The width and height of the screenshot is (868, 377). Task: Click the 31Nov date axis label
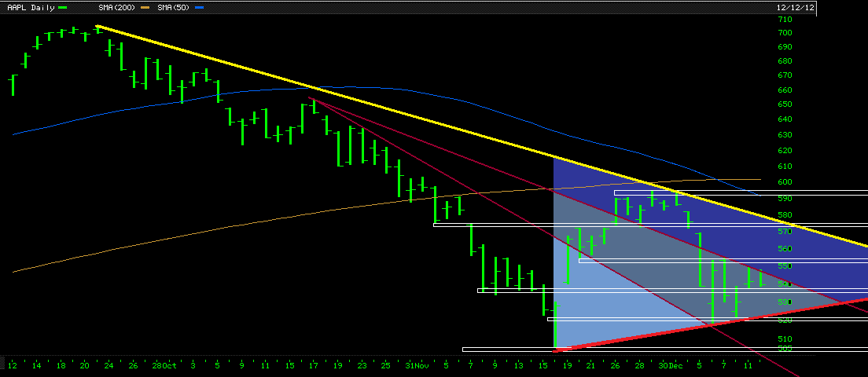417,365
